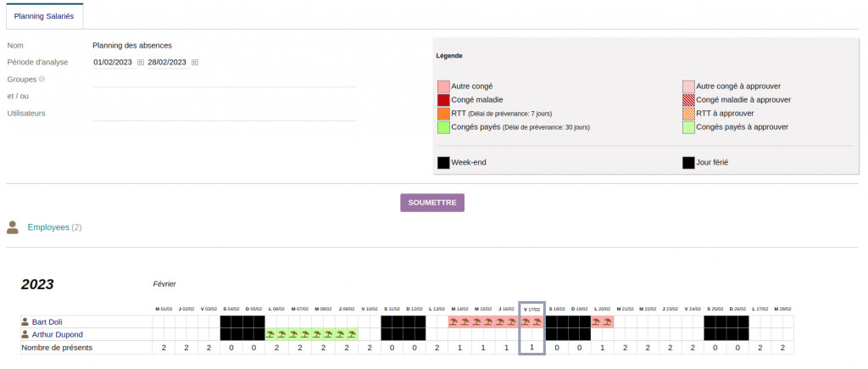Click the Autre congé à approuver hatched swatch

pos(688,87)
